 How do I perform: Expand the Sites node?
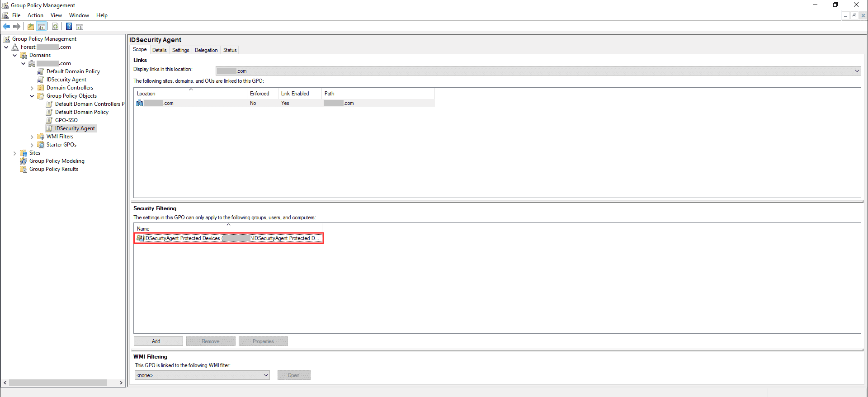(15, 153)
